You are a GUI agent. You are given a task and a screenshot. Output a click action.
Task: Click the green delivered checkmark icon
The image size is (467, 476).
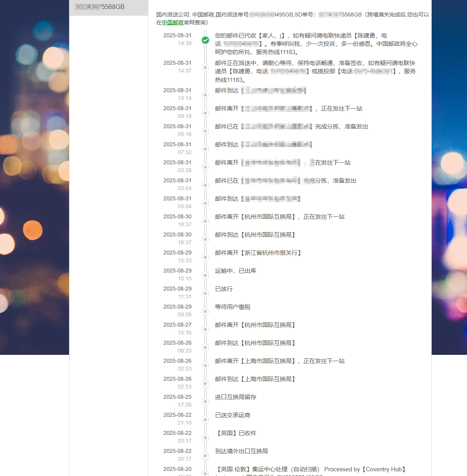205,40
